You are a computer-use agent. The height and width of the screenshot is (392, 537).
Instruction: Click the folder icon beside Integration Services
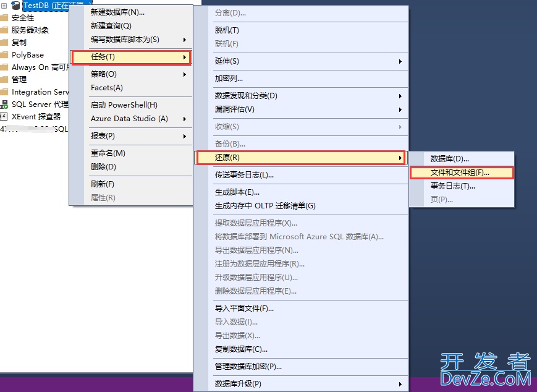pyautogui.click(x=4, y=92)
